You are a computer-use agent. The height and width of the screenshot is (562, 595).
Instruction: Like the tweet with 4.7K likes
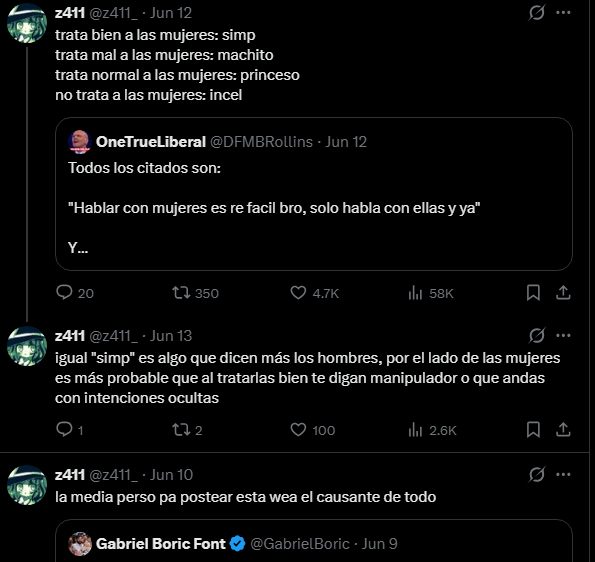pyautogui.click(x=314, y=293)
